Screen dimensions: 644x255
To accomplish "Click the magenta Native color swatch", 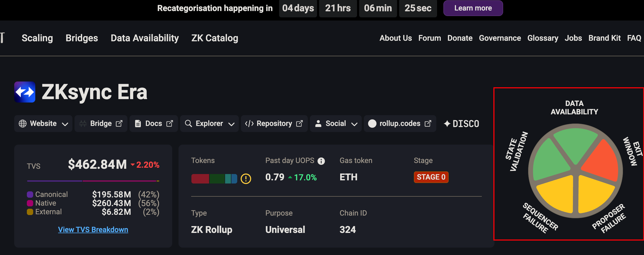I will (30, 203).
